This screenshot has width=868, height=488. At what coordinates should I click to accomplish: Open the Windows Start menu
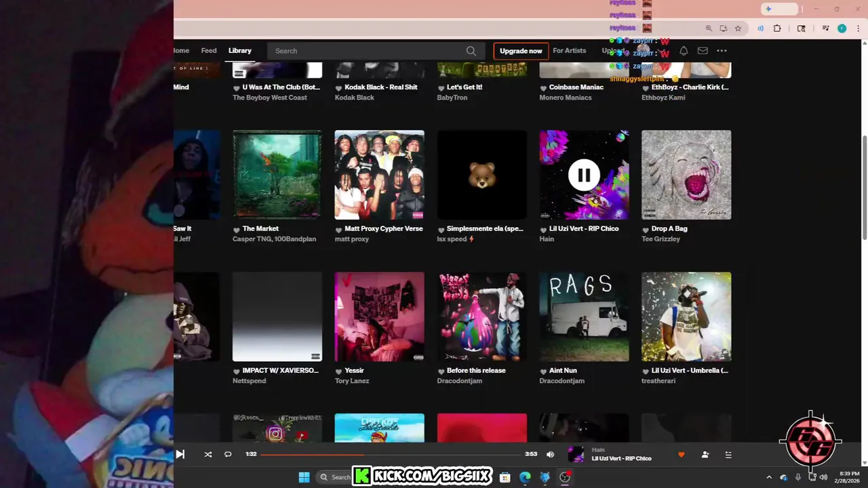(x=304, y=477)
